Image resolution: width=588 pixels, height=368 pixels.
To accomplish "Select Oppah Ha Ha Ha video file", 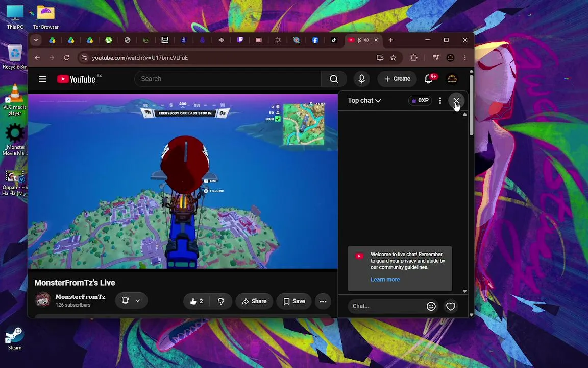I will click(15, 183).
